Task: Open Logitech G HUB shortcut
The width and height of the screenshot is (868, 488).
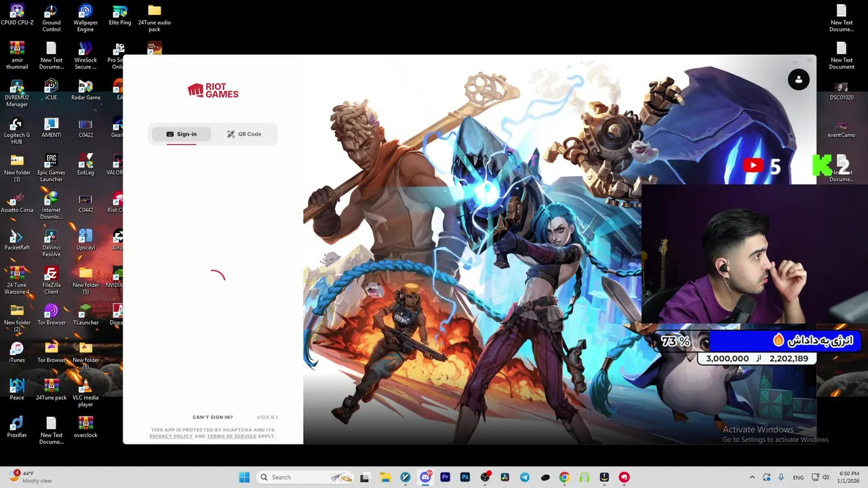Action: pos(17,131)
